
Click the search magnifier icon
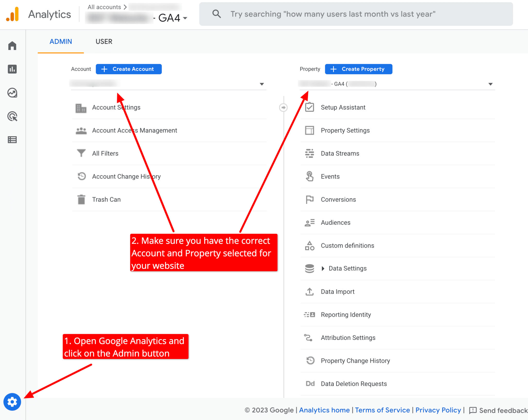(217, 14)
